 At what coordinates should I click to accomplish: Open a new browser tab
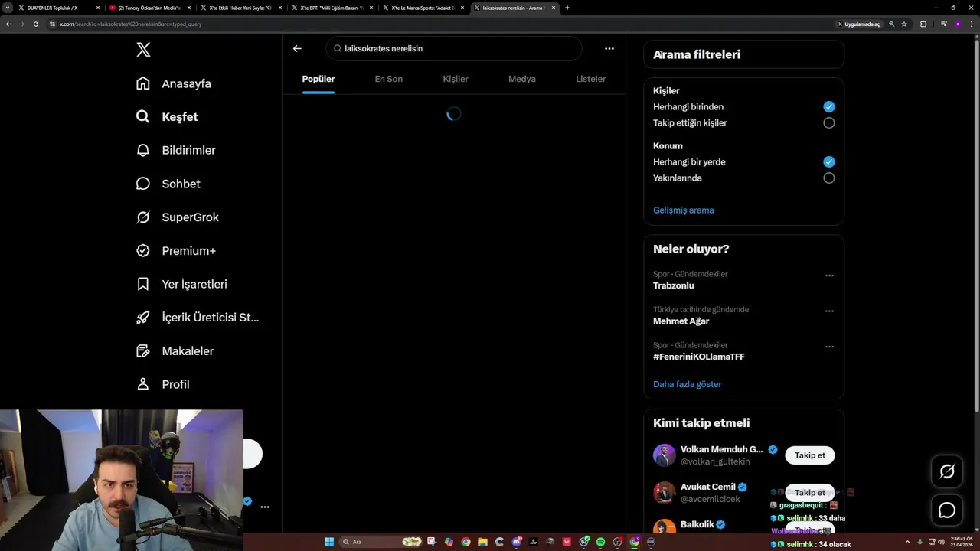[x=567, y=8]
